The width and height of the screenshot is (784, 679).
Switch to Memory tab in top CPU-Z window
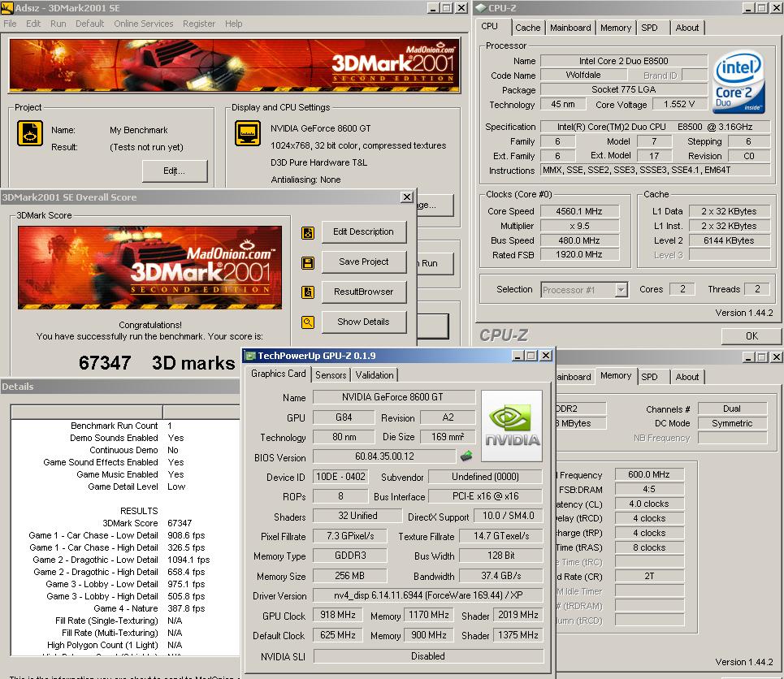tap(616, 28)
